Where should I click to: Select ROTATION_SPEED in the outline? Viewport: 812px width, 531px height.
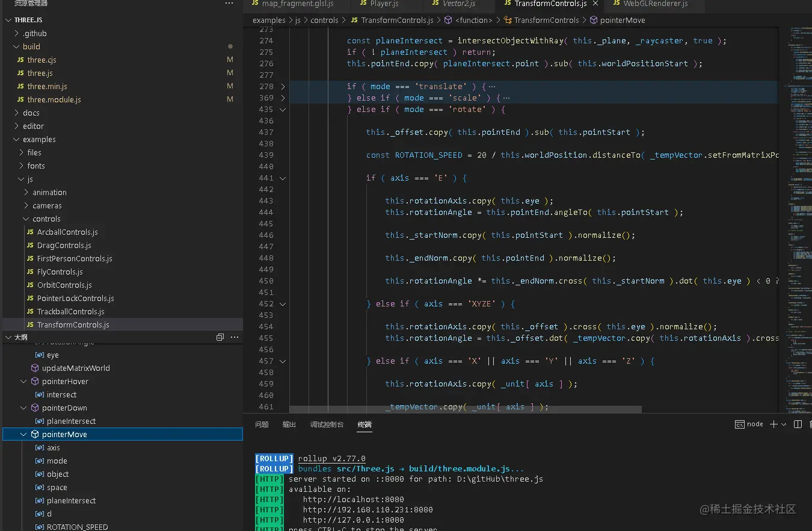(x=123, y=527)
